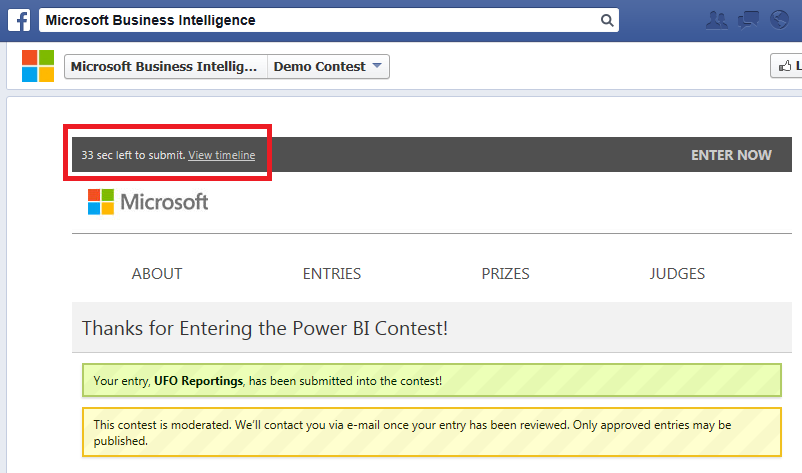The height and width of the screenshot is (473, 802).
Task: Open the ENTRIES tab
Action: (331, 273)
